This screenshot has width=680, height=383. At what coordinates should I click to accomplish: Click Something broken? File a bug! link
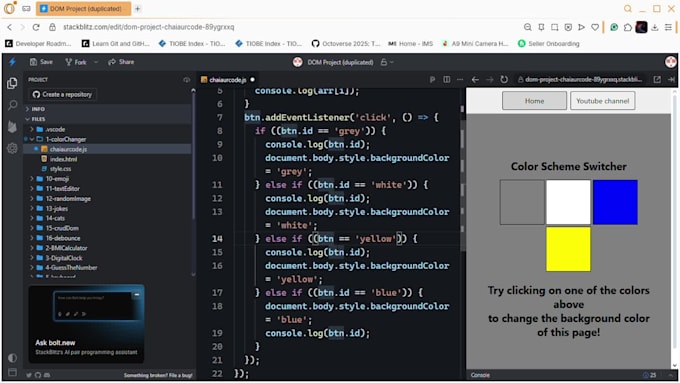point(158,375)
